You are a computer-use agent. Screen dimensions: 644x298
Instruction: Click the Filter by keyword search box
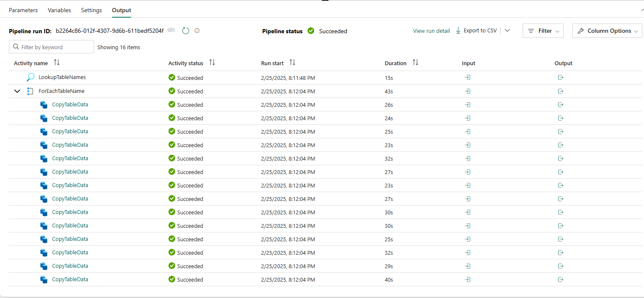51,47
